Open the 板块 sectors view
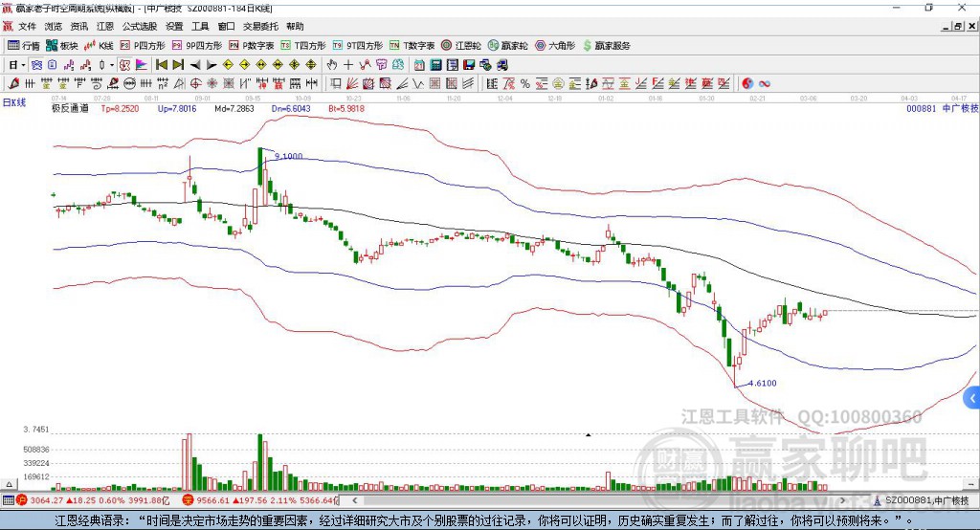Screen dimensions: 980x530 pyautogui.click(x=62, y=46)
